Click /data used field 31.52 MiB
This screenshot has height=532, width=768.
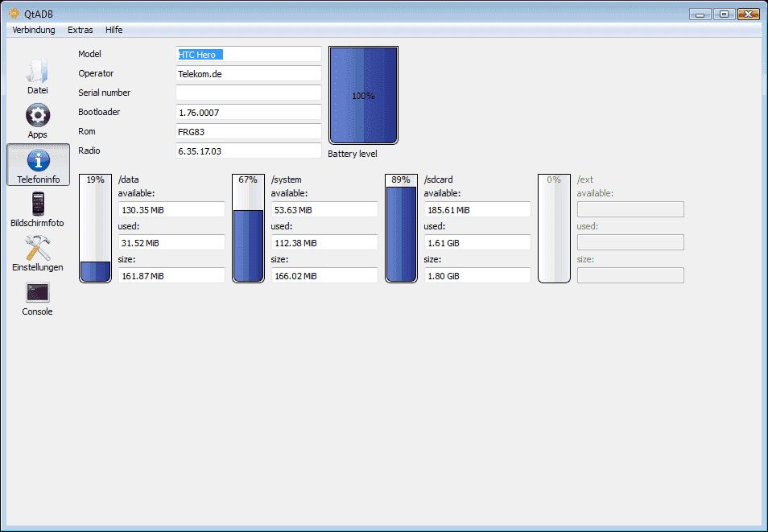(172, 242)
